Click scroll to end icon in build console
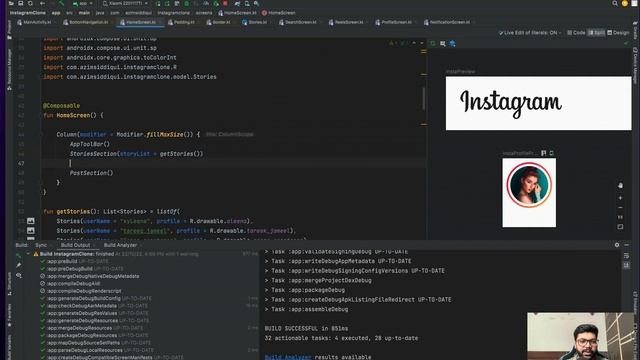 [627, 265]
